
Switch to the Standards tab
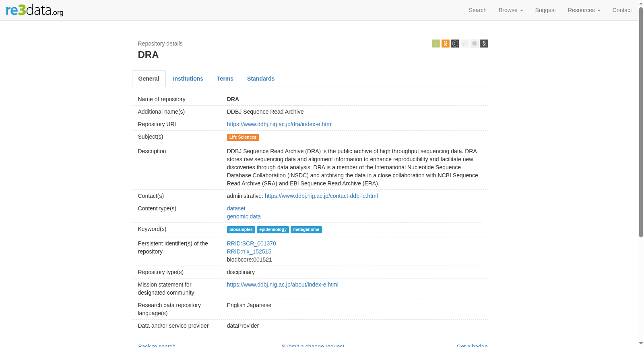click(261, 79)
